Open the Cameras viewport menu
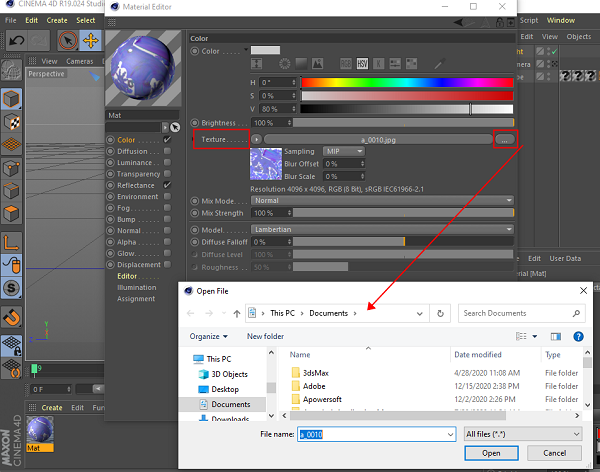 (x=80, y=60)
